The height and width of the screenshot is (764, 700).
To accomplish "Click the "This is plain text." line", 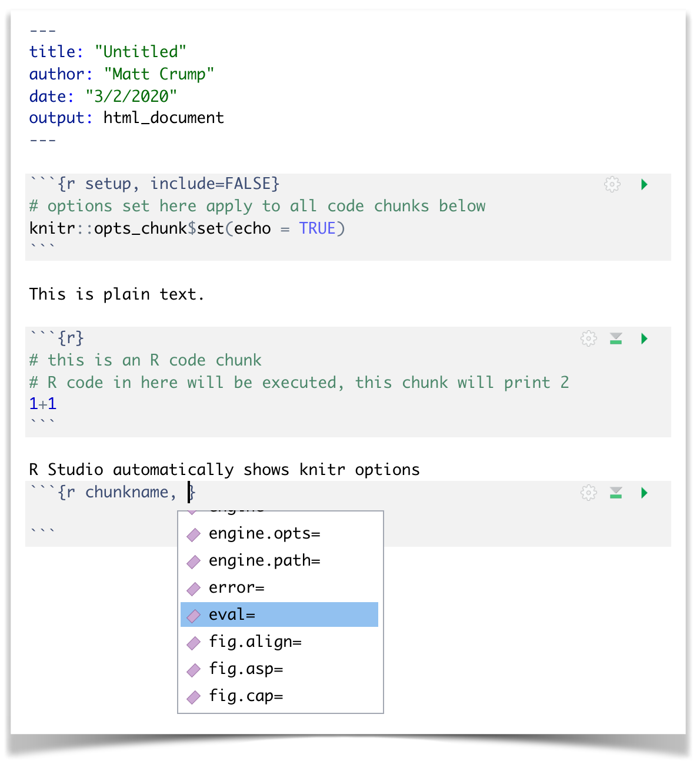I will click(117, 294).
